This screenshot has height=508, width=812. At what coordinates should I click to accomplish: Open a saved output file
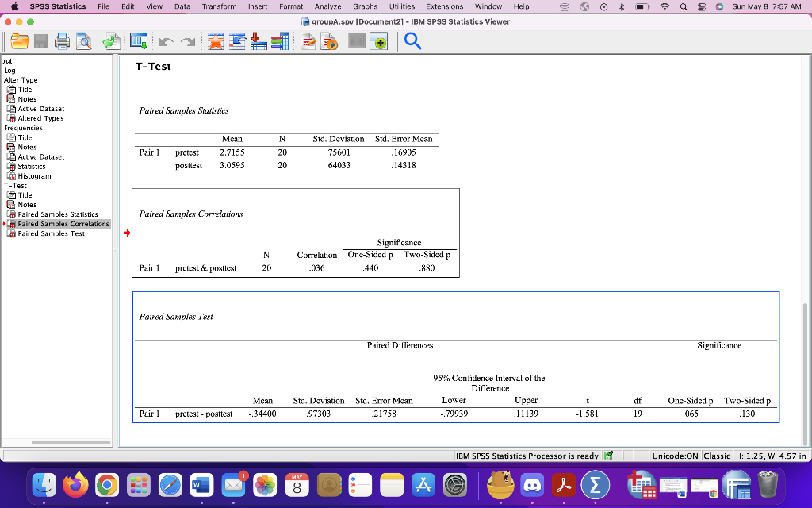19,41
